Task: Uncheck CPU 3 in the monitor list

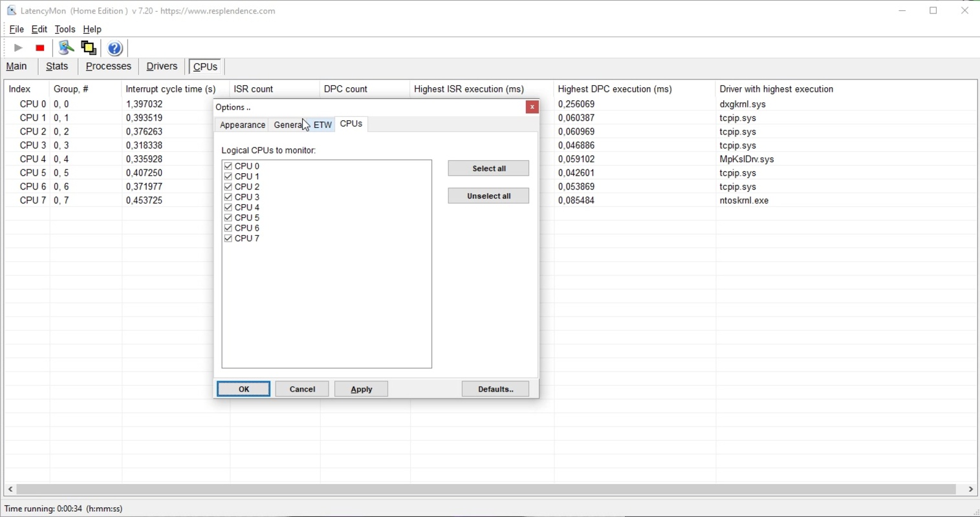Action: click(x=228, y=196)
